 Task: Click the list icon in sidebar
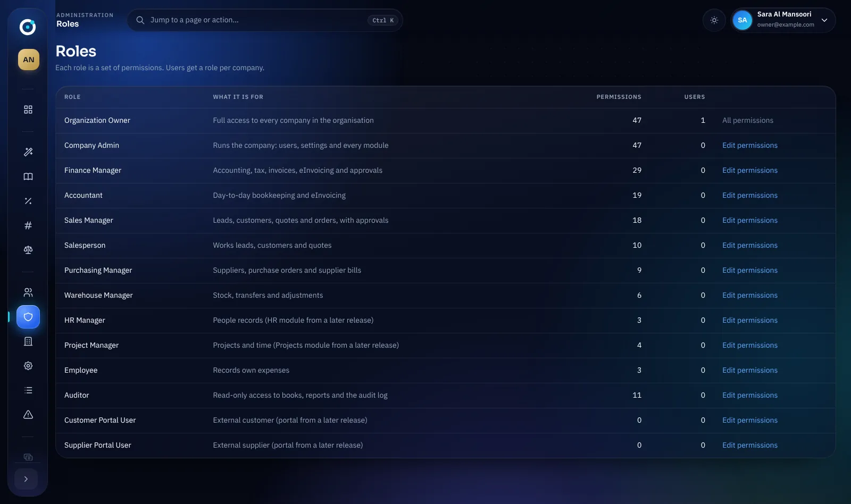[28, 390]
